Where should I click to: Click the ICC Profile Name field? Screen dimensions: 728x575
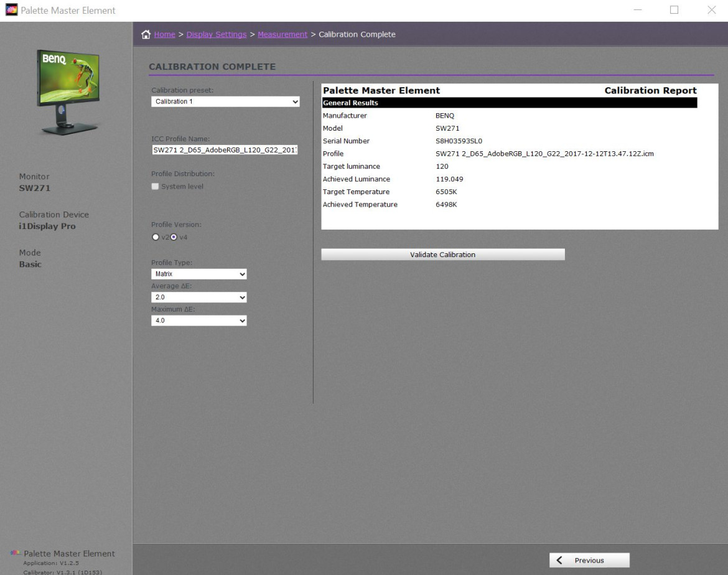tap(225, 149)
